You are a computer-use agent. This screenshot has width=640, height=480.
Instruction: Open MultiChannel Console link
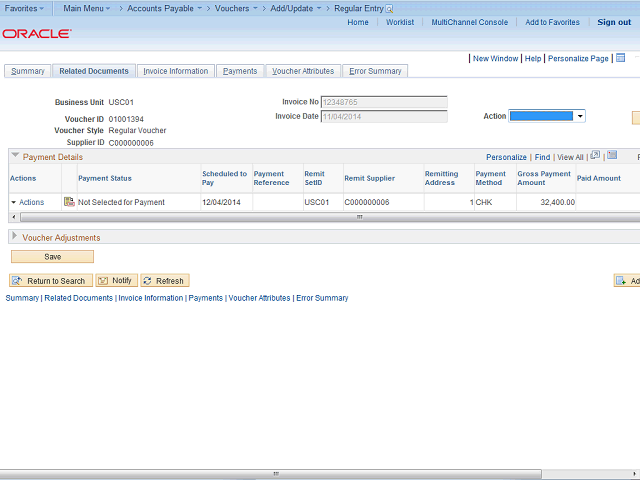tap(470, 22)
